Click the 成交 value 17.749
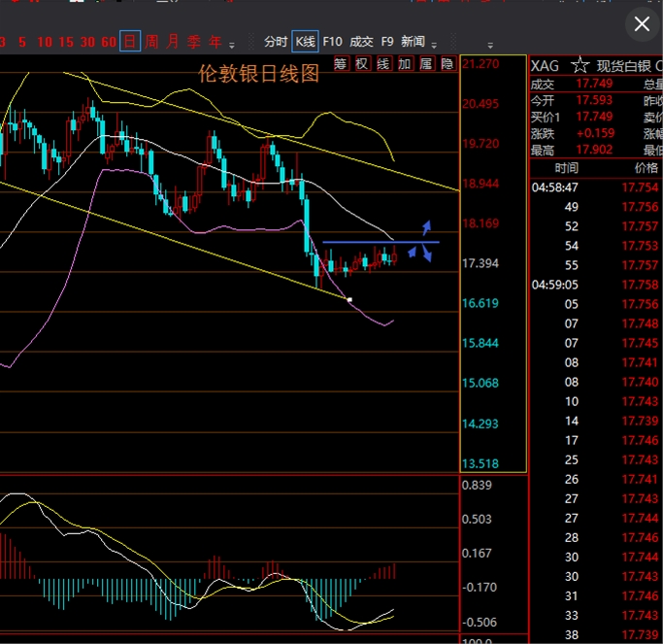Screen dimensions: 663x644 pos(594,84)
